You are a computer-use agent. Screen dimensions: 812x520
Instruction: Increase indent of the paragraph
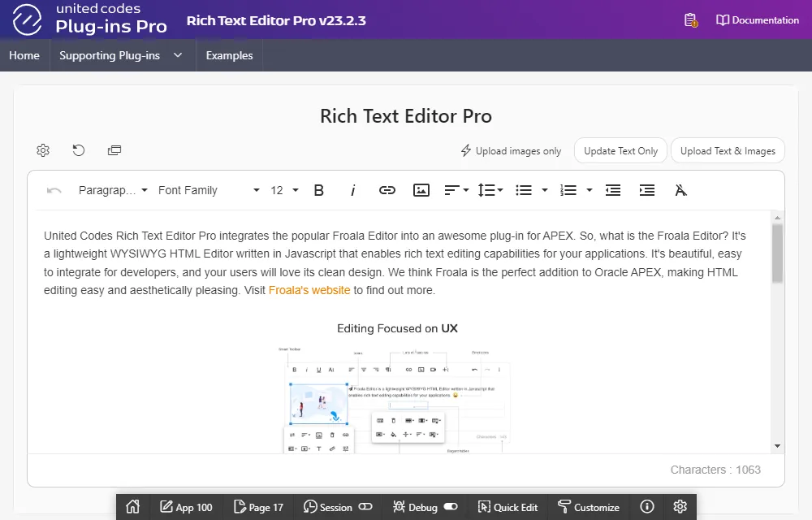coord(647,190)
